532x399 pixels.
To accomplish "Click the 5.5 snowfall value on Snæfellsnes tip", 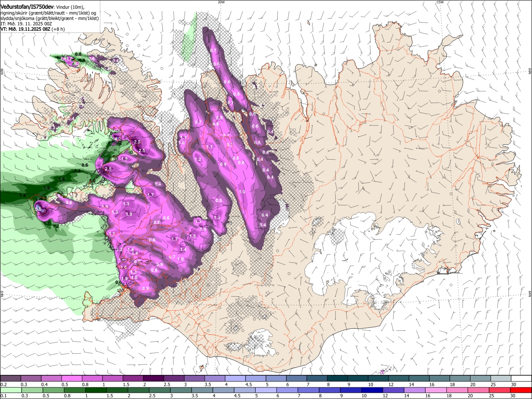I will point(38,209).
